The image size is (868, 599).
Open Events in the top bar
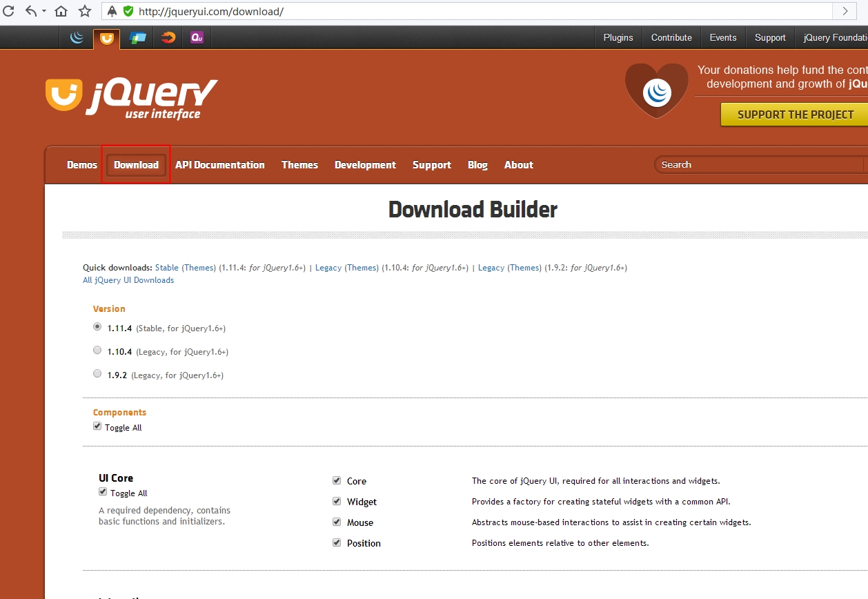[x=723, y=38]
